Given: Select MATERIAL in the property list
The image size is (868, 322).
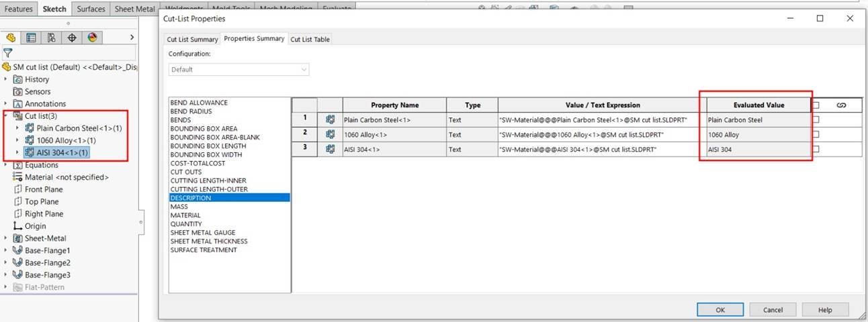Looking at the screenshot, I should coord(185,215).
